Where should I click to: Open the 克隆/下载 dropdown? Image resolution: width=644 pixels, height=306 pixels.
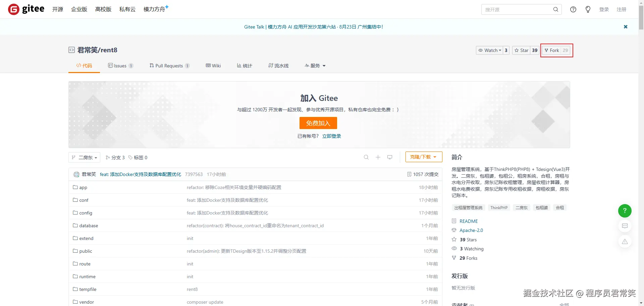pos(424,157)
